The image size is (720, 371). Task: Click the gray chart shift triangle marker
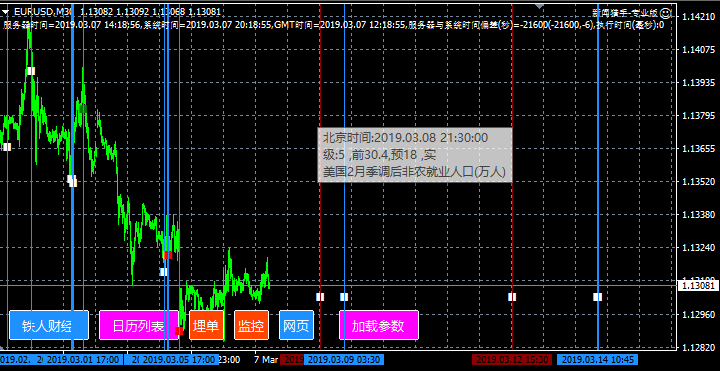[540, 6]
